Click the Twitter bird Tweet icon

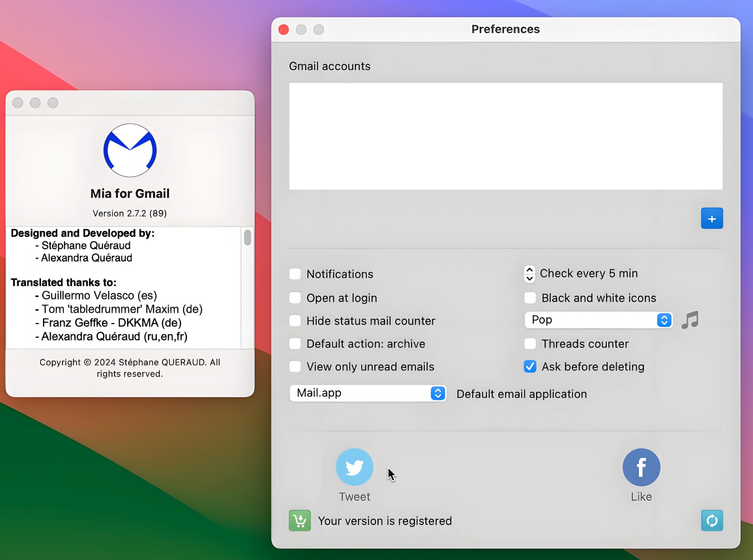pos(355,467)
